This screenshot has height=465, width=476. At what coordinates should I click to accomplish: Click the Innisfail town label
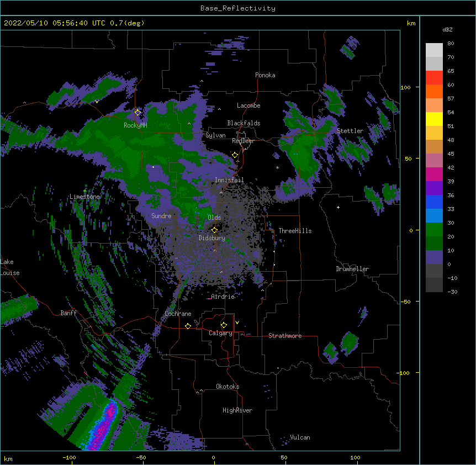229,180
